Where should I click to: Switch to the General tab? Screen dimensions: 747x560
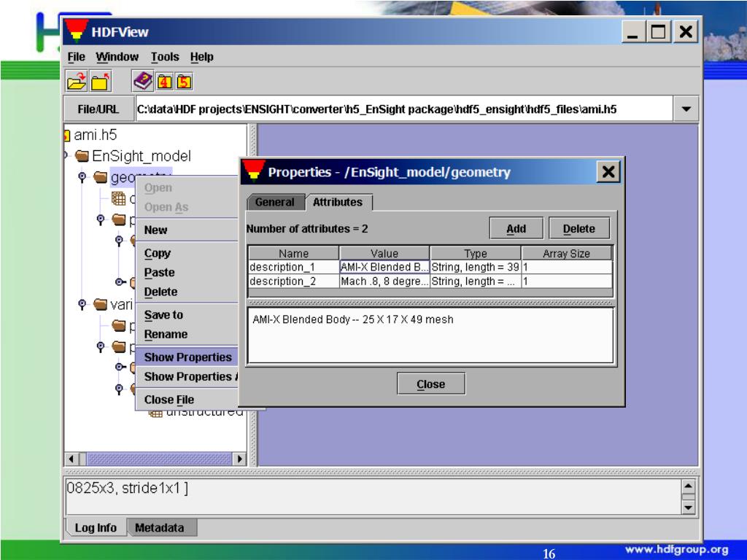(x=274, y=202)
